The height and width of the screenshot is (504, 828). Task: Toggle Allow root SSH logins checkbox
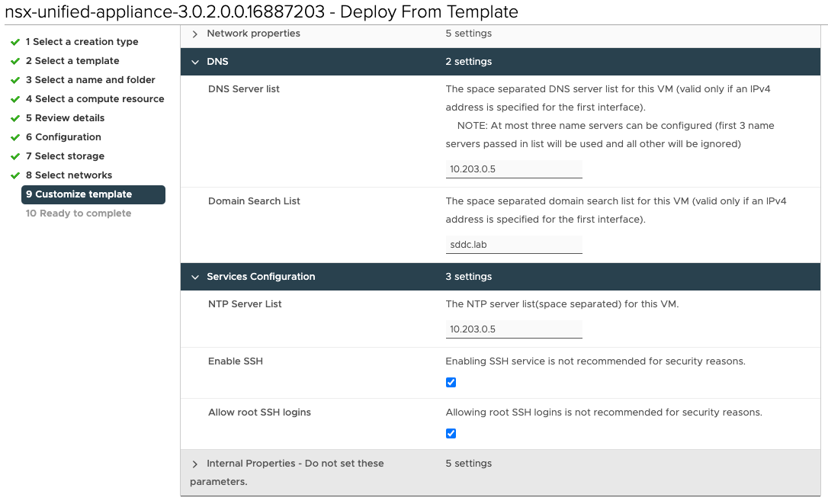(x=451, y=434)
